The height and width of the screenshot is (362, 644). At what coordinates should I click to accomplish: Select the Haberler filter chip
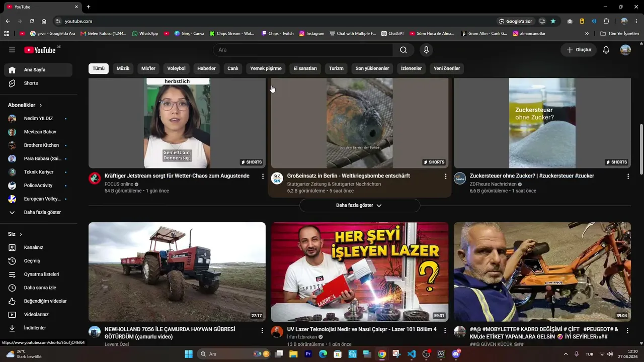(x=206, y=68)
